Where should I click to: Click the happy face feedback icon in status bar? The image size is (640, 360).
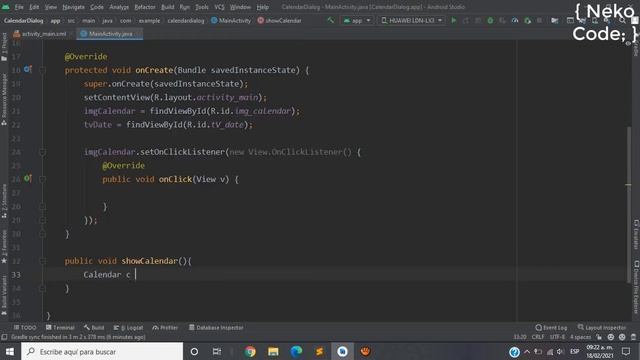[611, 337]
